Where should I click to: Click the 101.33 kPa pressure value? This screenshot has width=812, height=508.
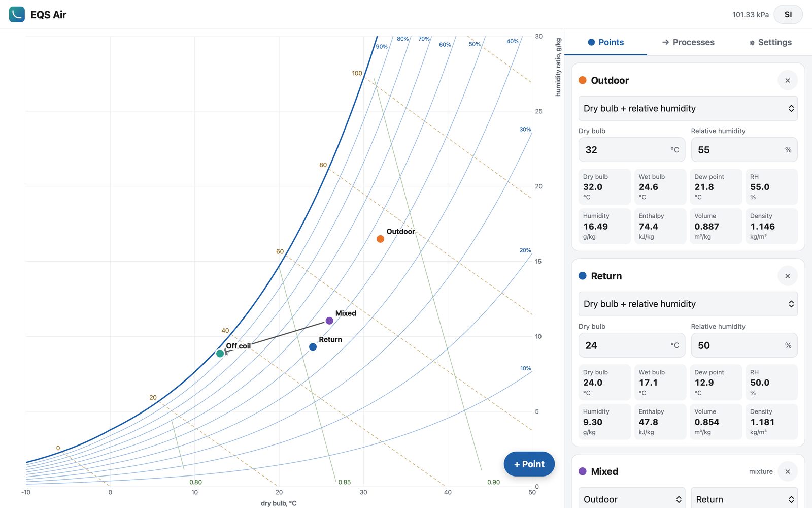(x=750, y=15)
